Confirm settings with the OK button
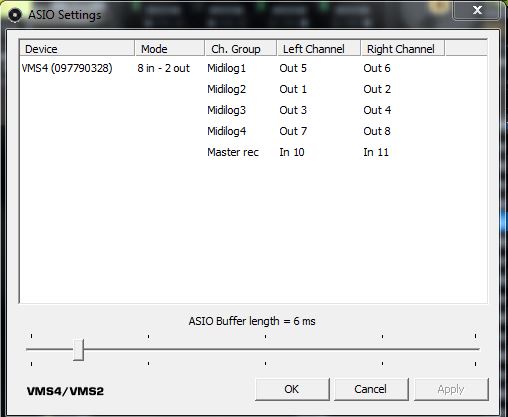This screenshot has width=508, height=417. 292,389
